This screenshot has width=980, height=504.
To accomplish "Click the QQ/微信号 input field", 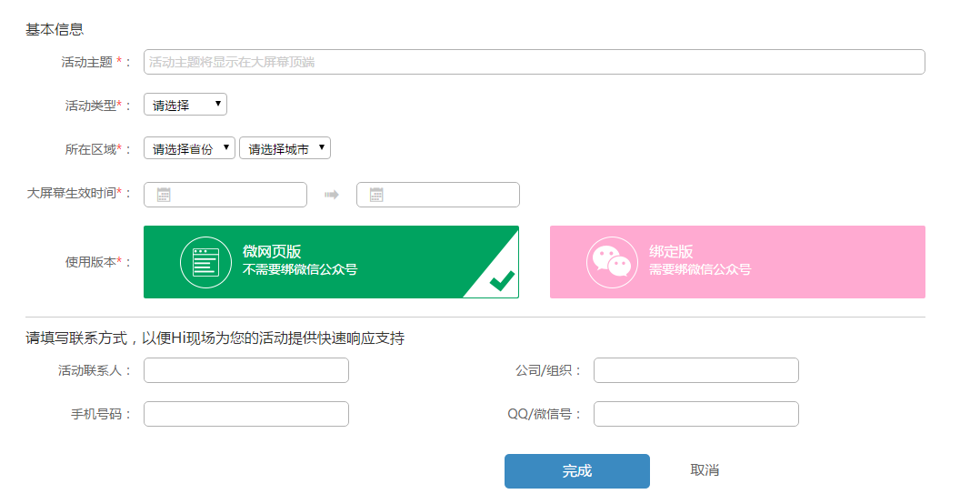I will point(696,414).
